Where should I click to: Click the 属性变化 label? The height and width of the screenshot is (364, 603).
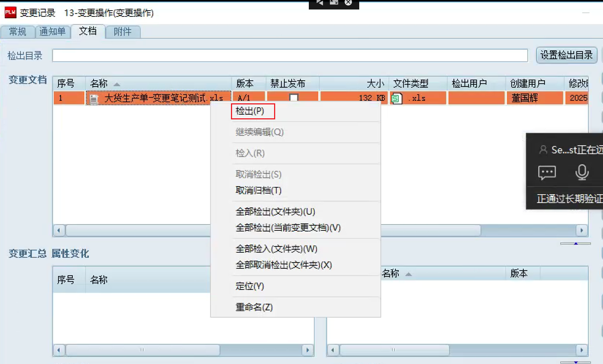[70, 253]
